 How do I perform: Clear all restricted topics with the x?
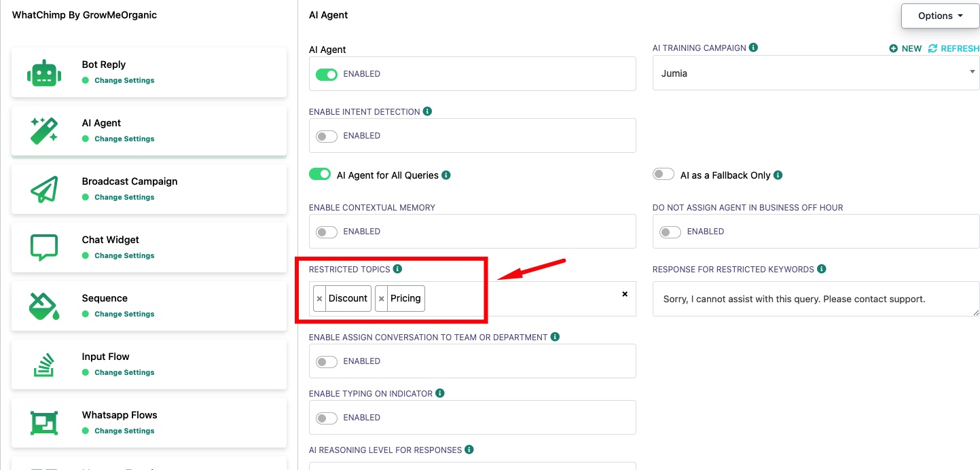(x=625, y=294)
